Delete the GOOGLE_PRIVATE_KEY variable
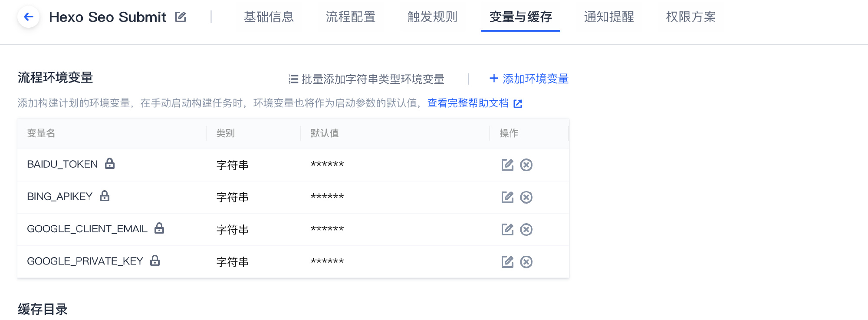868x320 pixels. [526, 262]
